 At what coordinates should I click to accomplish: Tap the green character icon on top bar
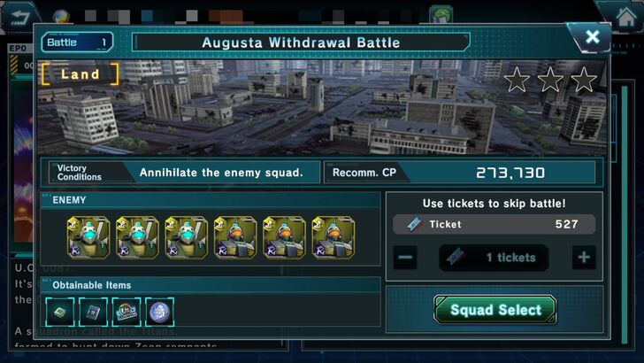point(441,15)
